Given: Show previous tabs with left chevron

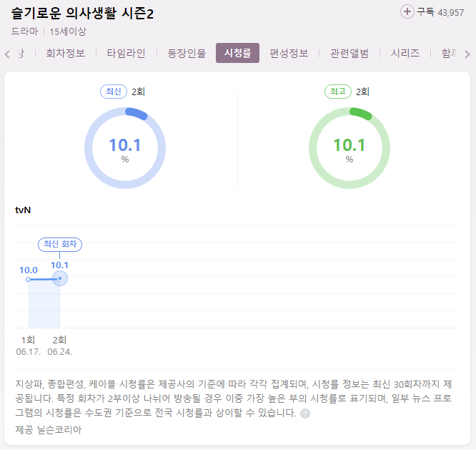Looking at the screenshot, I should point(7,54).
